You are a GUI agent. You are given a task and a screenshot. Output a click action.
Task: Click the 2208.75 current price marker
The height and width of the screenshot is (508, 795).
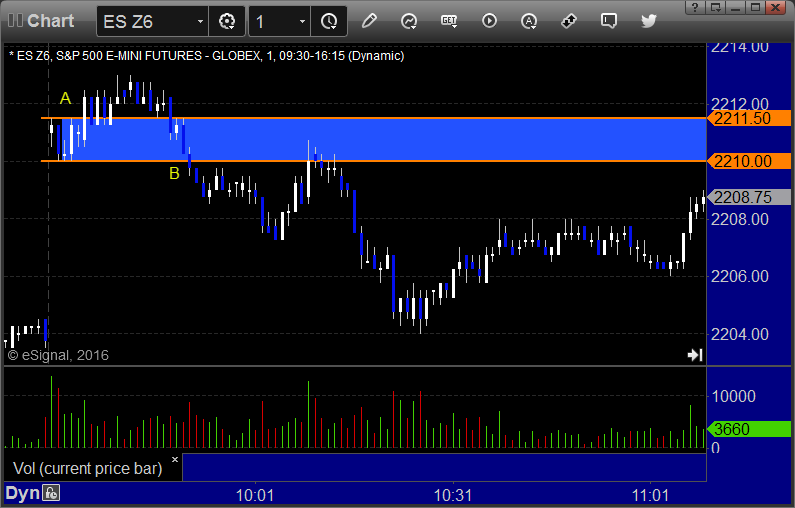(749, 197)
